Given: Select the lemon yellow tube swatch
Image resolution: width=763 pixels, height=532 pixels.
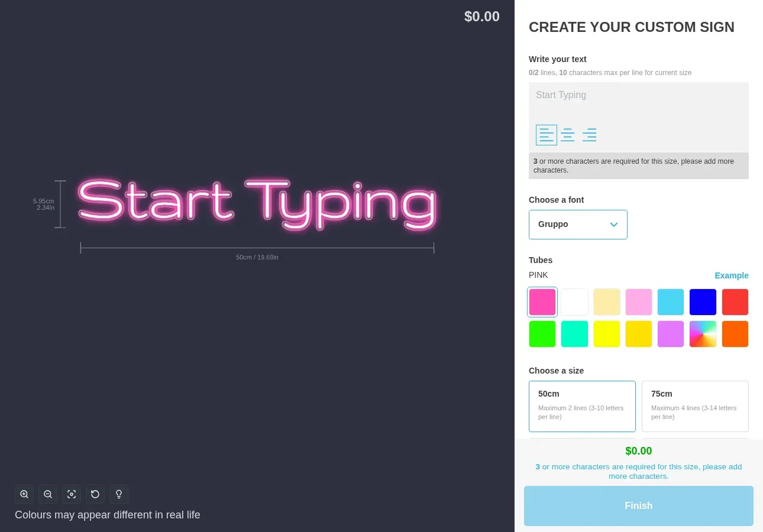Looking at the screenshot, I should coord(607,334).
